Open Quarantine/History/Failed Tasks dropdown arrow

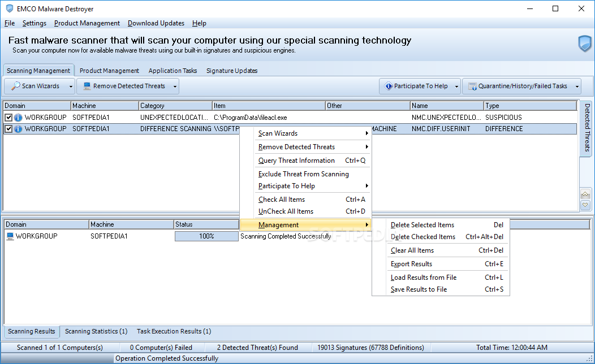click(577, 86)
